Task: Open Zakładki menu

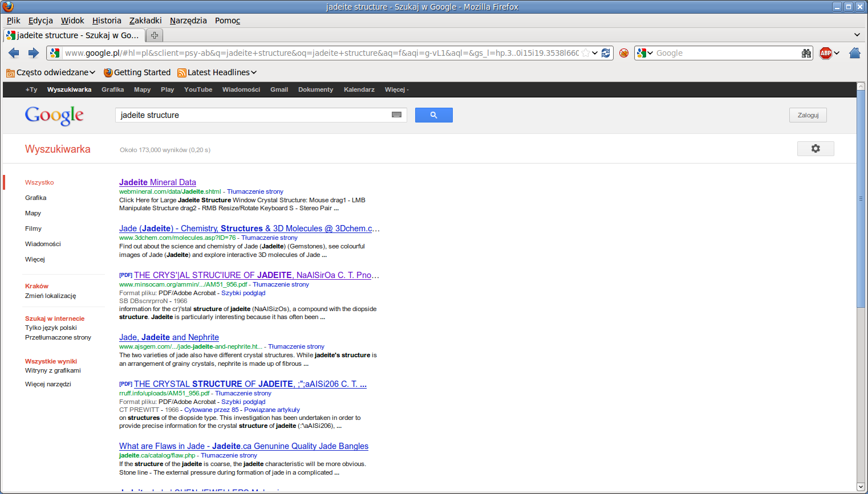Action: (145, 21)
